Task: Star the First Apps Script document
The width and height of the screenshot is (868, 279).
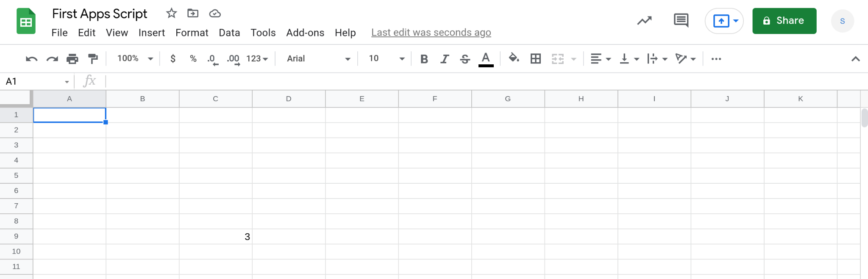Action: (171, 13)
